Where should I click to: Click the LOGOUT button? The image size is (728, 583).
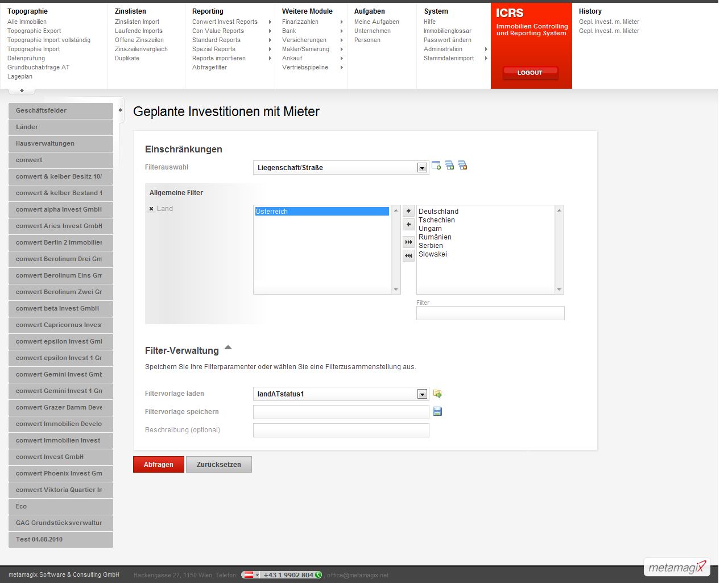[x=530, y=72]
